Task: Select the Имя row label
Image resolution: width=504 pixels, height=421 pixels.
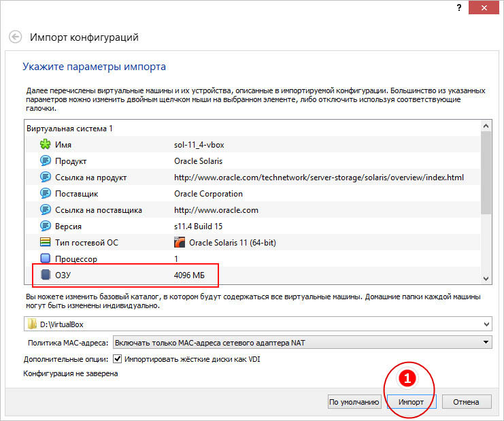Action: pyautogui.click(x=63, y=145)
